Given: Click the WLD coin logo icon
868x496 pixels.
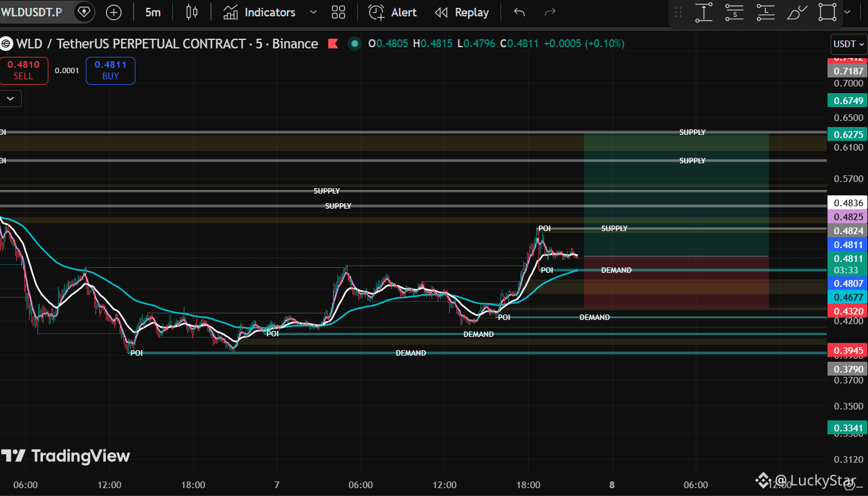Looking at the screenshot, I should (x=6, y=44).
